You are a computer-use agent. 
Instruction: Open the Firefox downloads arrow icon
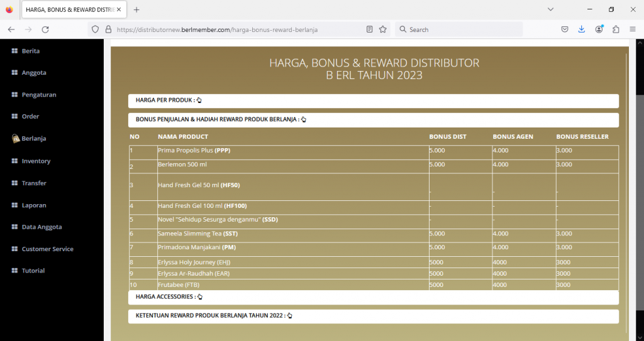(582, 30)
